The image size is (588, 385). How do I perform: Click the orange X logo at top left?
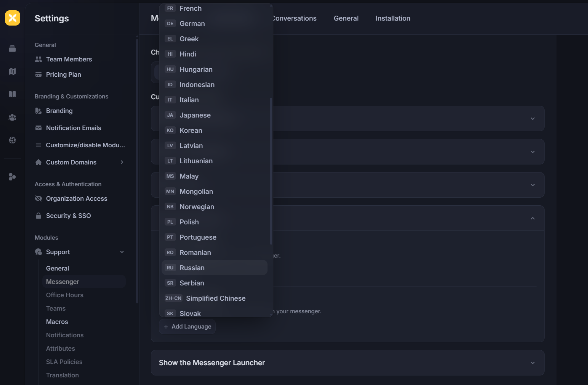coord(13,18)
